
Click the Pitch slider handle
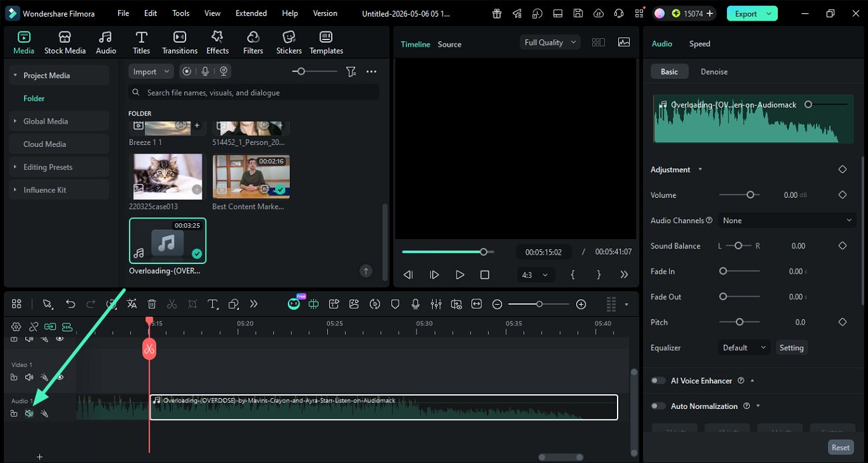click(739, 322)
